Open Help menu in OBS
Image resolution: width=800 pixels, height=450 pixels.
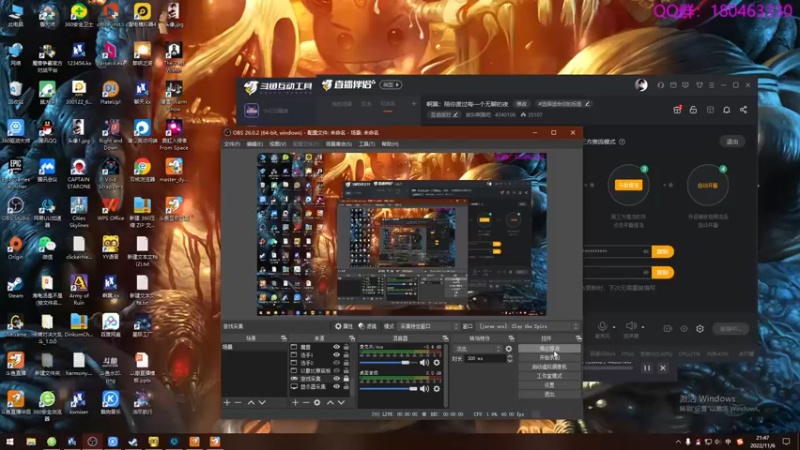click(390, 144)
